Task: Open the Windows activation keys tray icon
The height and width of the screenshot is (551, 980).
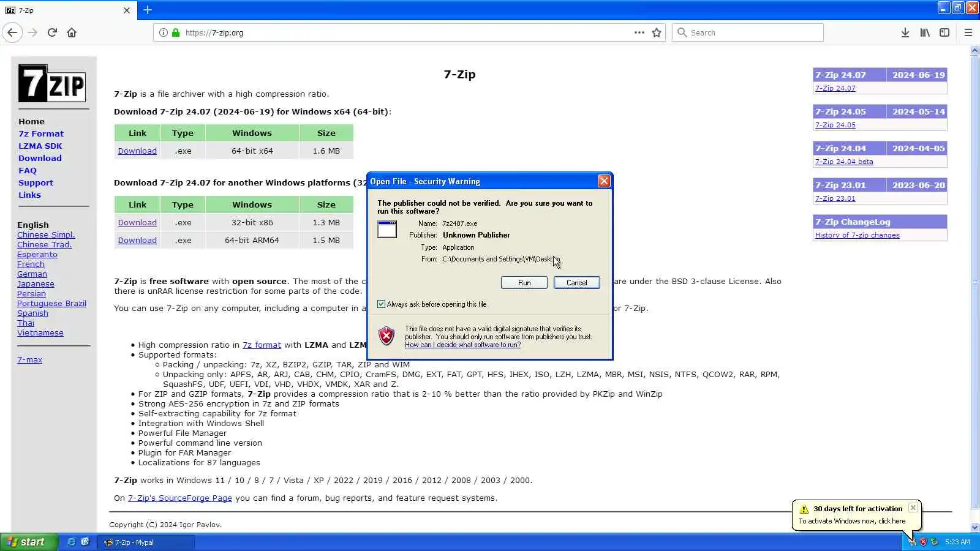Action: point(912,542)
